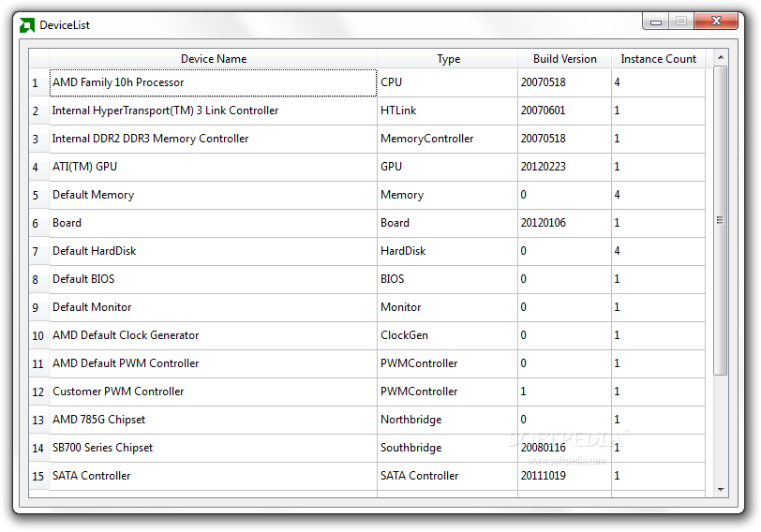This screenshot has width=761, height=532.
Task: Select SATA Controller device name cell
Action: pos(213,476)
